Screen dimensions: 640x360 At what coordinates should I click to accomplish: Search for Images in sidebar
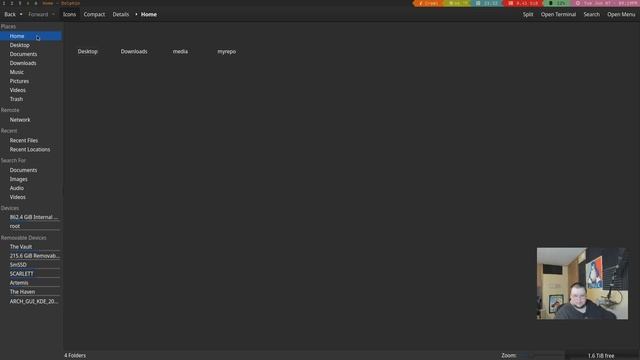coord(31,179)
